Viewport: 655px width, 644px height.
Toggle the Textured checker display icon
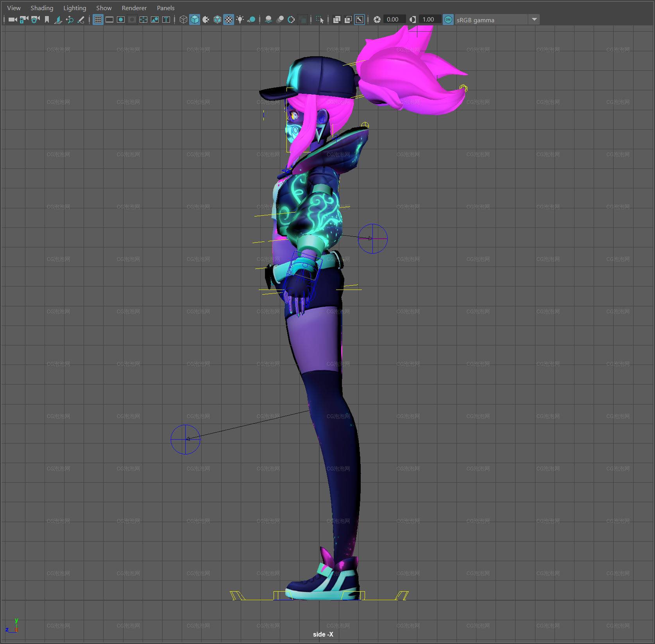[229, 20]
